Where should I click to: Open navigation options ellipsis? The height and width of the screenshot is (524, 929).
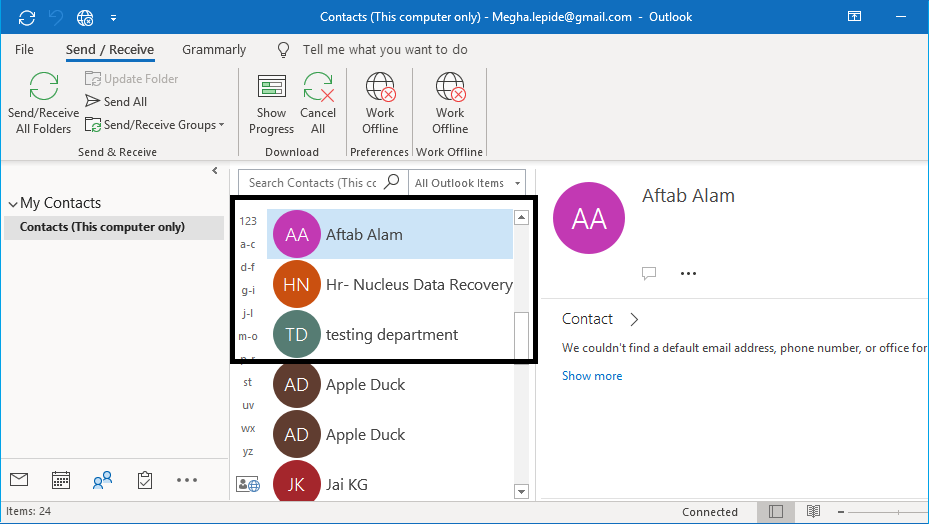(x=187, y=480)
